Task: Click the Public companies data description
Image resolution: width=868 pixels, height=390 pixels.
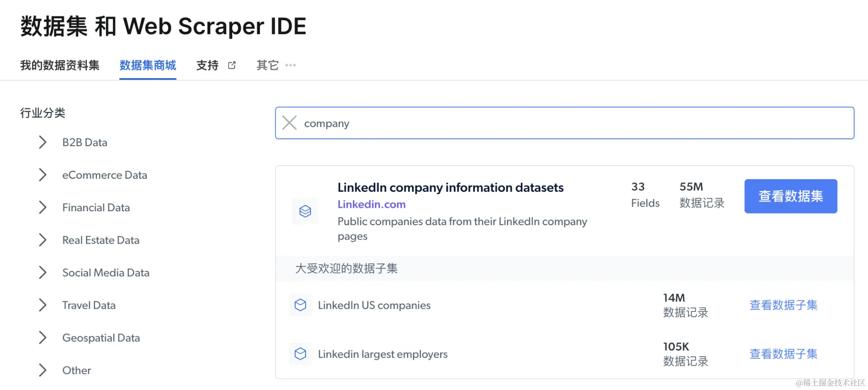Action: pyautogui.click(x=462, y=229)
